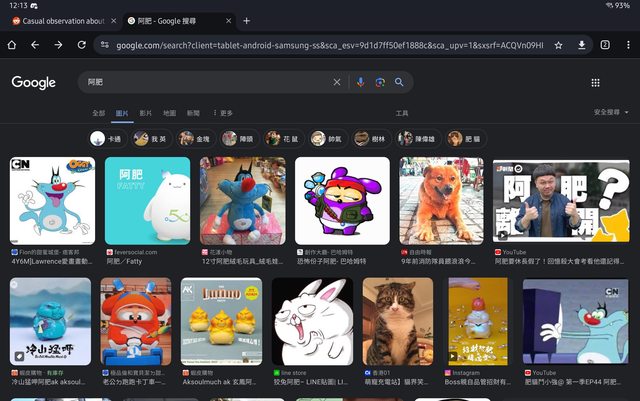Screen dimensions: 640x401
Task: Click the magnifier search icon
Action: [399, 82]
